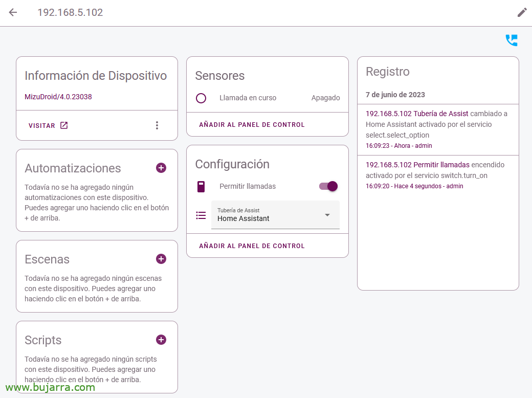The image size is (532, 398).
Task: Add Configuración to the control panel
Action: coord(252,246)
